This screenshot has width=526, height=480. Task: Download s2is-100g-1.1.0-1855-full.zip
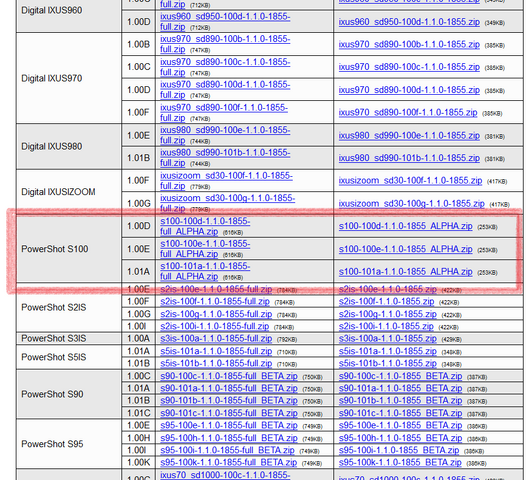(216, 314)
